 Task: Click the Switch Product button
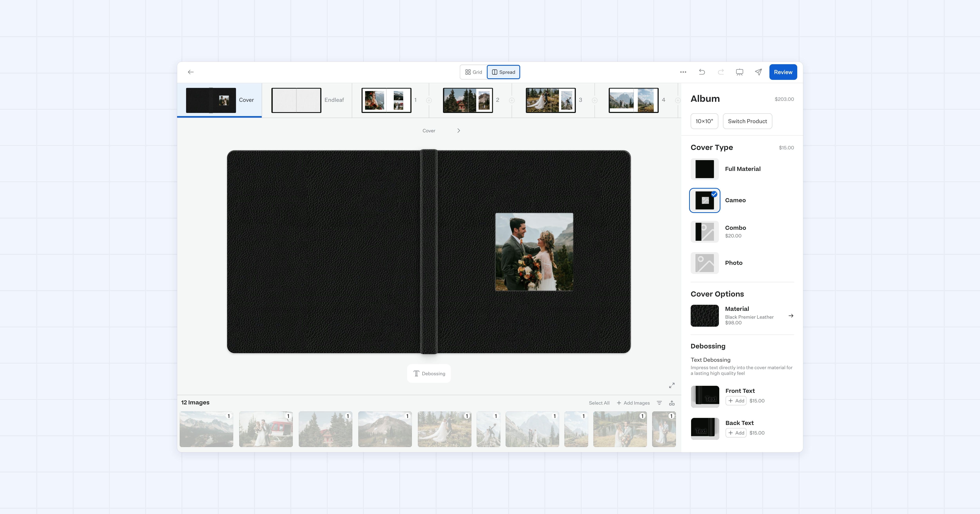coord(747,121)
